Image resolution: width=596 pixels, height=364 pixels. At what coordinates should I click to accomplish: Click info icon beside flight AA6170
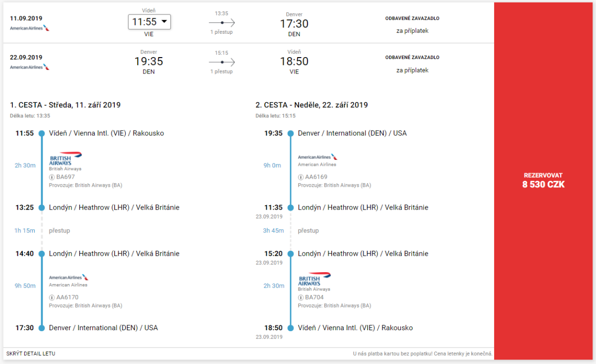click(52, 297)
